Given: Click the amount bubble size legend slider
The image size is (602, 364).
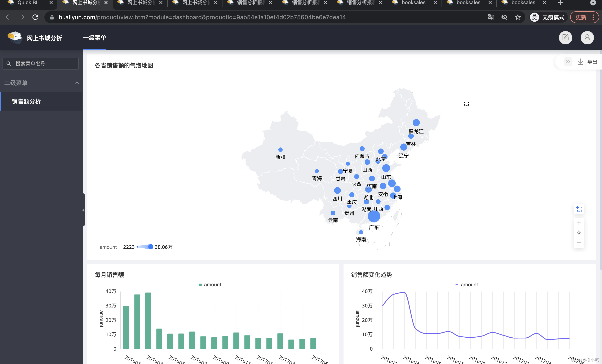Looking at the screenshot, I should (145, 247).
